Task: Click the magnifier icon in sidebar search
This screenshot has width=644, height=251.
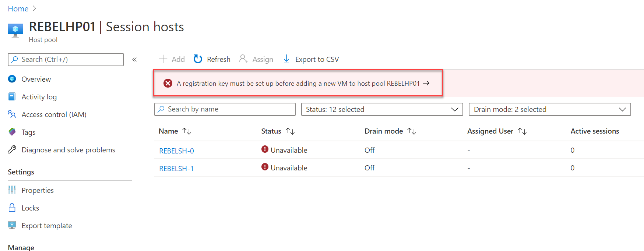Action: click(15, 59)
